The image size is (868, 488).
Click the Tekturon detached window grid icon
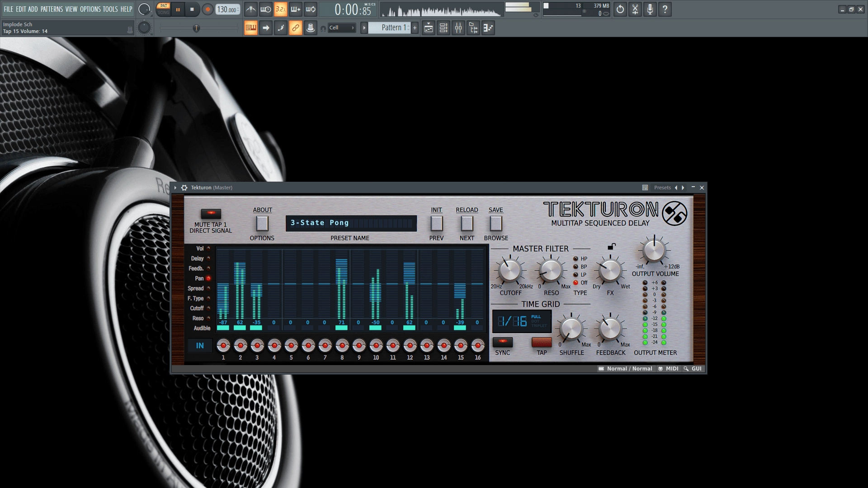coord(645,188)
